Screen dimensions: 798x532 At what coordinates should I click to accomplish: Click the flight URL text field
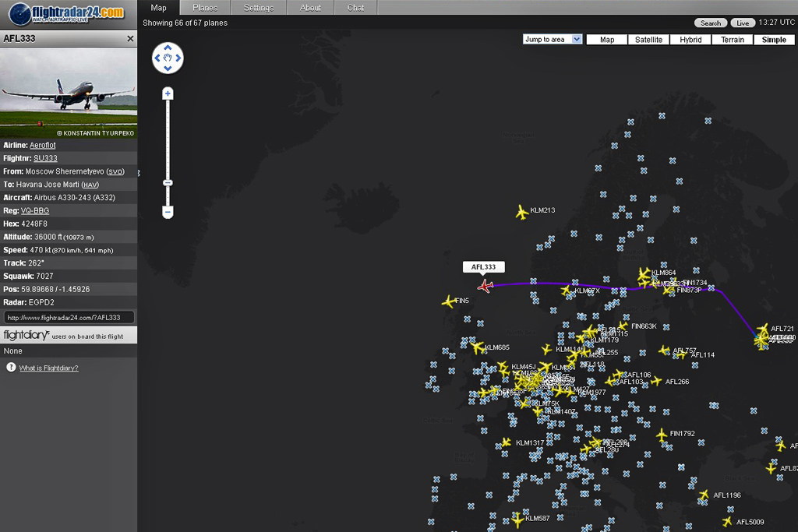tap(69, 318)
